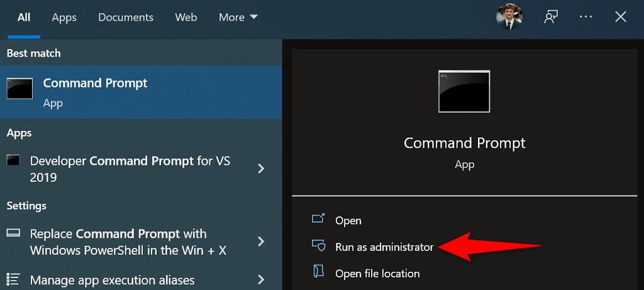Choose Open file location
The width and height of the screenshot is (644, 290).
click(377, 273)
